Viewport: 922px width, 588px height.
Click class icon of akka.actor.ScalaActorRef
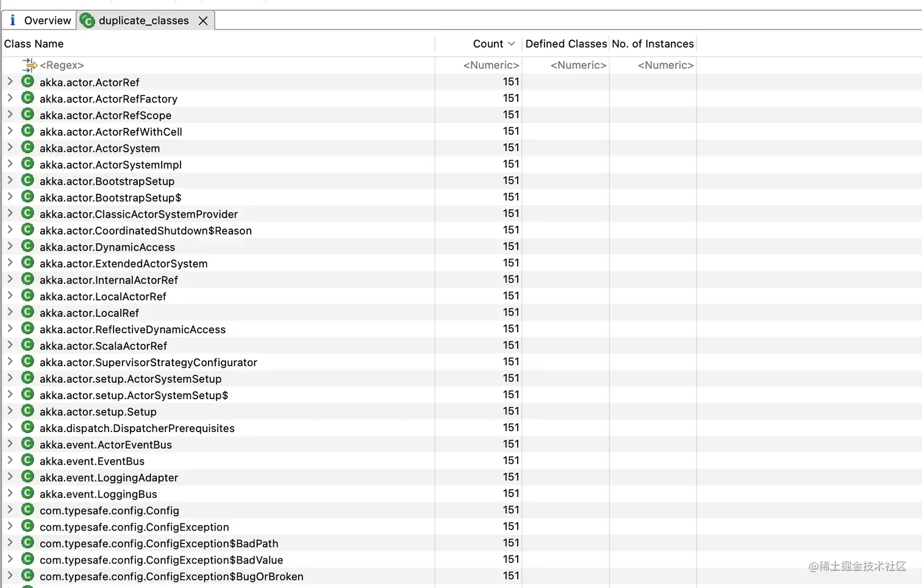tap(27, 344)
